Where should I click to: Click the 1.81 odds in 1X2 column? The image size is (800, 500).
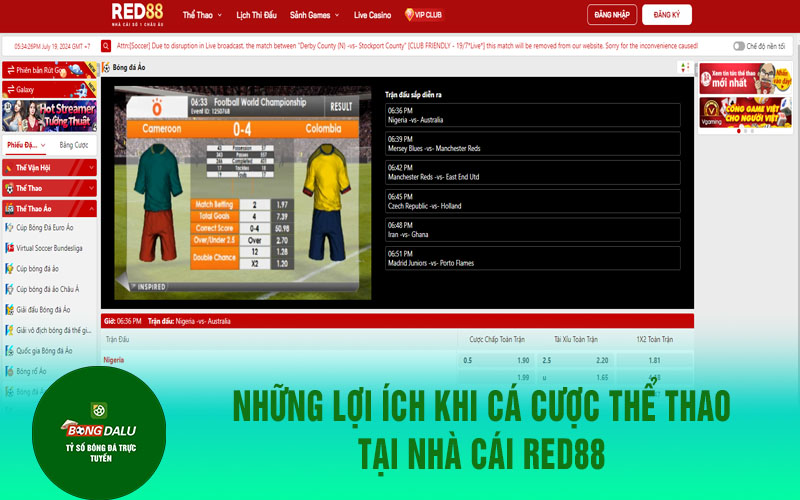[x=654, y=360]
